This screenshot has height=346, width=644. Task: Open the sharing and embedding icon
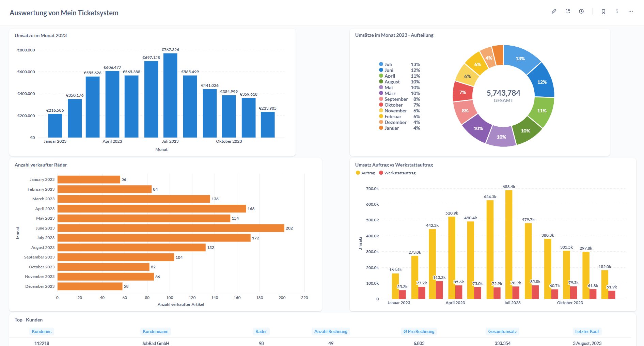pos(568,12)
